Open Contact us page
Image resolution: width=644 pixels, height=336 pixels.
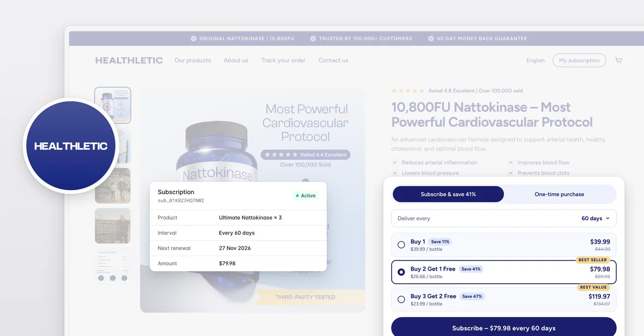333,60
